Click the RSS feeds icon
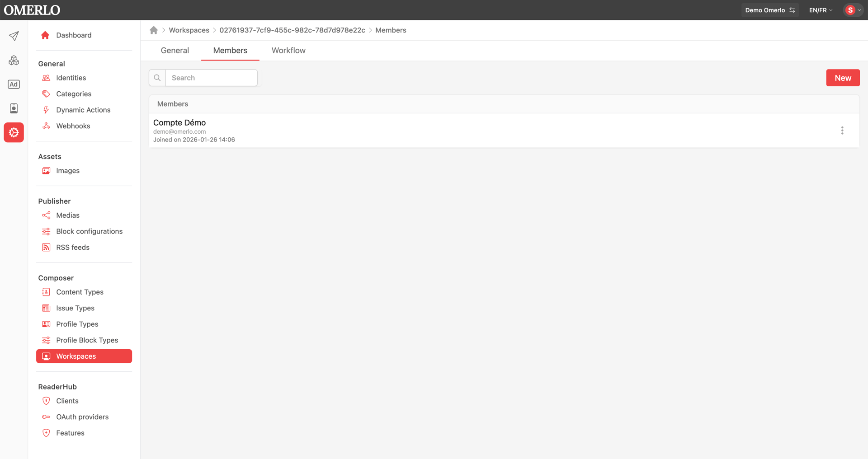The height and width of the screenshot is (459, 868). point(46,248)
